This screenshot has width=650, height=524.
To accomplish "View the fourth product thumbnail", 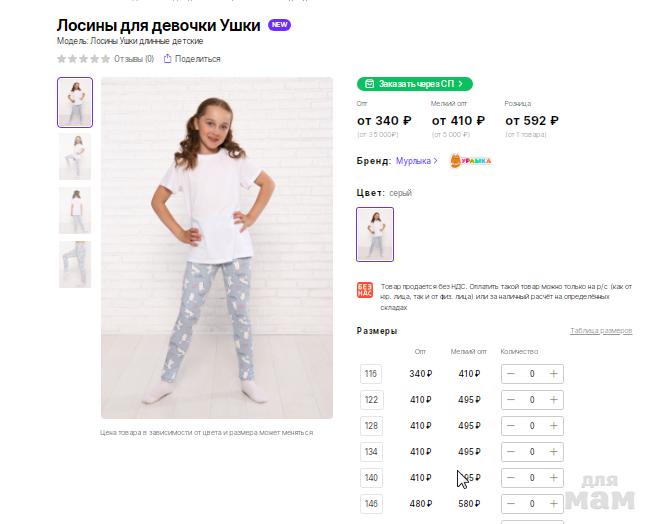I will click(75, 264).
